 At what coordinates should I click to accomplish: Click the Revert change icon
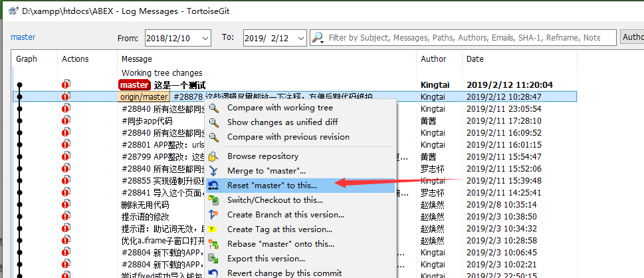point(213,273)
